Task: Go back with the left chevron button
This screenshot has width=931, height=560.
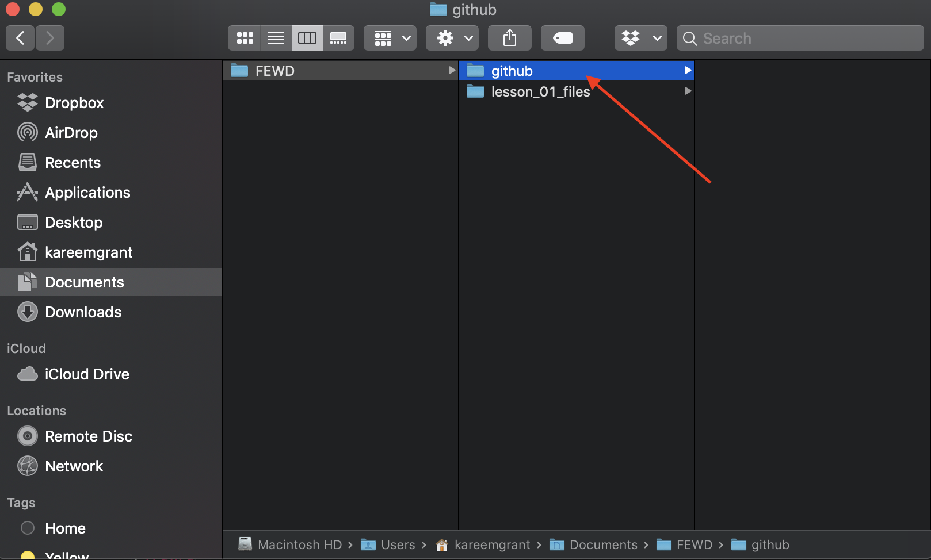Action: coord(20,38)
